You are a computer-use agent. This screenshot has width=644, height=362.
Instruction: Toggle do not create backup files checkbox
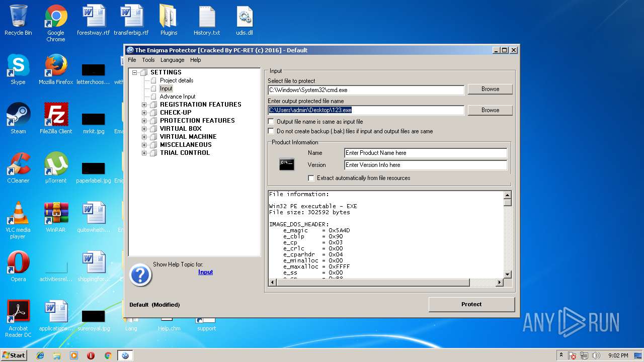(272, 131)
